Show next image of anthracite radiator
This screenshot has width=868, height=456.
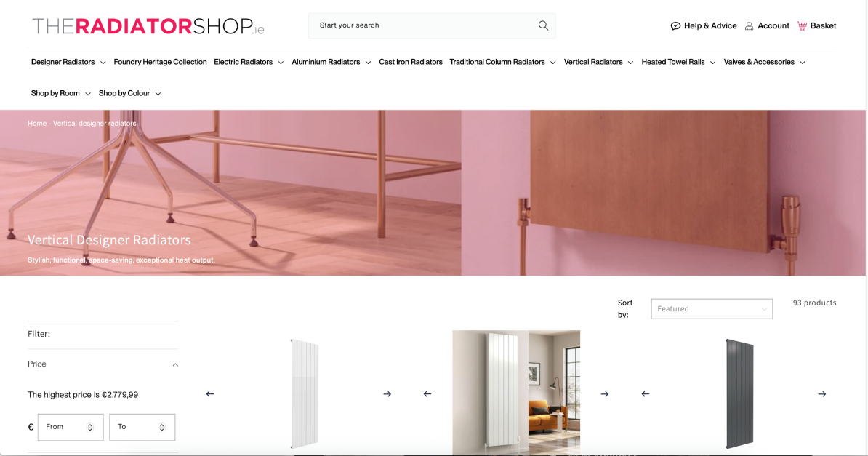pyautogui.click(x=822, y=394)
